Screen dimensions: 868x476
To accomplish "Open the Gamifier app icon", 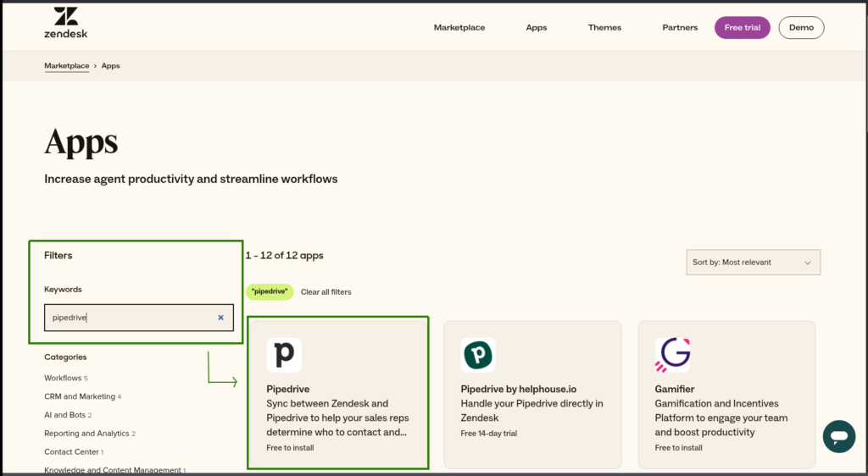I will [672, 355].
